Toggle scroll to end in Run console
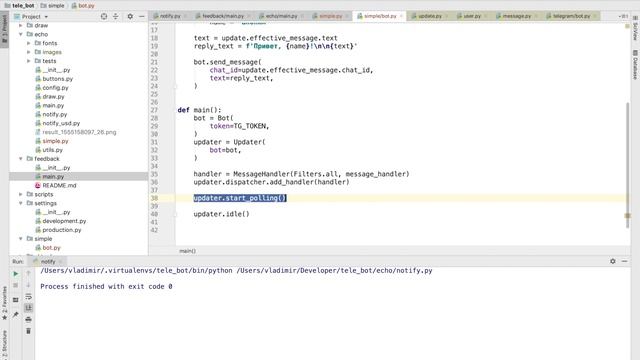640x360 pixels. point(28,308)
